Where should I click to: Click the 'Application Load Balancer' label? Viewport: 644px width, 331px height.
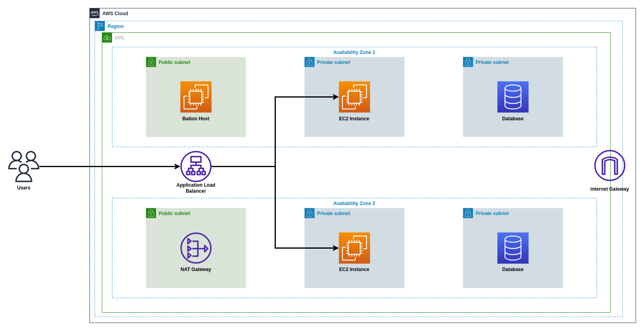[196, 188]
